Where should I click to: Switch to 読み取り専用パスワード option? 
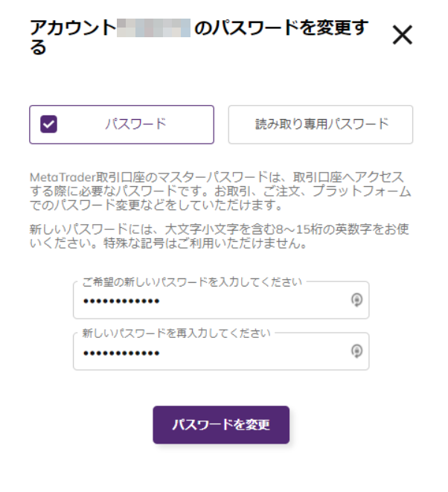coord(321,124)
